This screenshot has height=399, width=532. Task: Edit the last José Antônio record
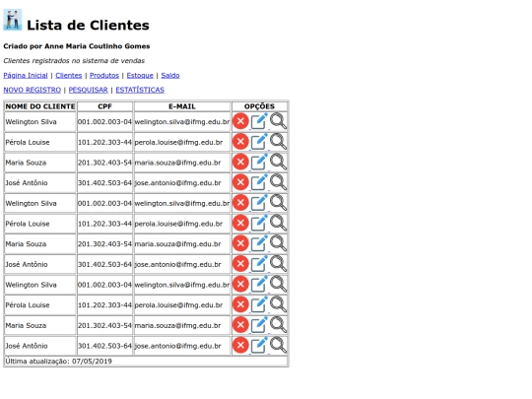pos(259,345)
